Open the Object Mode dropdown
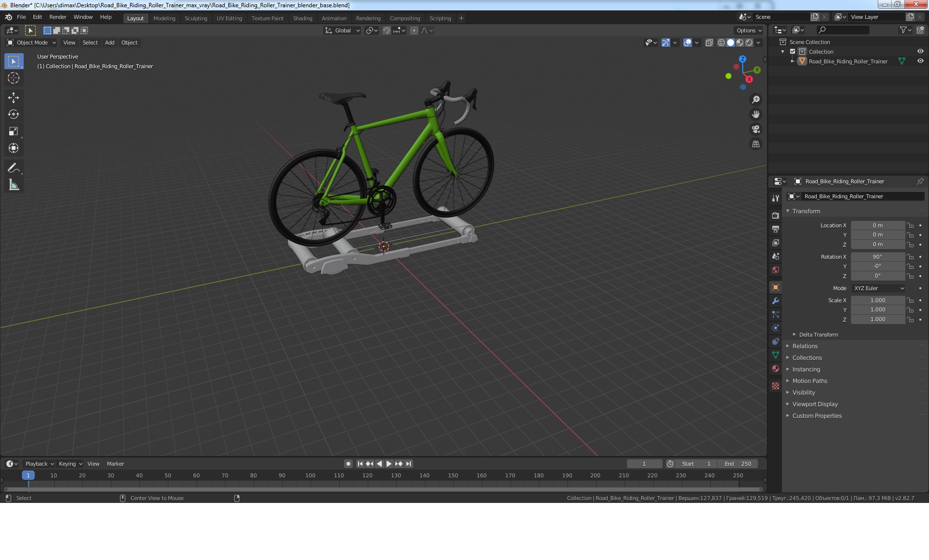929x560 pixels. (x=31, y=43)
